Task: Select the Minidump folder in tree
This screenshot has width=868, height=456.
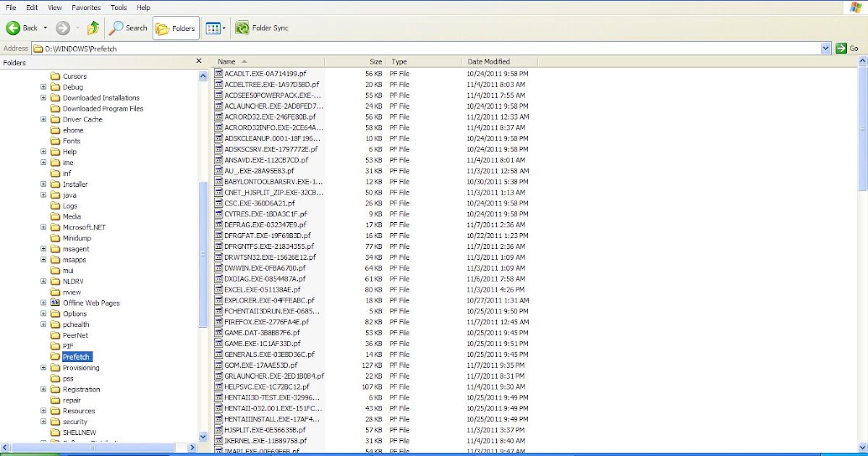Action: pos(70,238)
